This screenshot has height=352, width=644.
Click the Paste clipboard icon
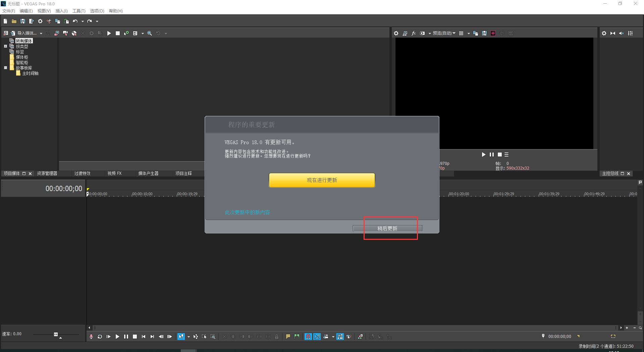click(66, 21)
